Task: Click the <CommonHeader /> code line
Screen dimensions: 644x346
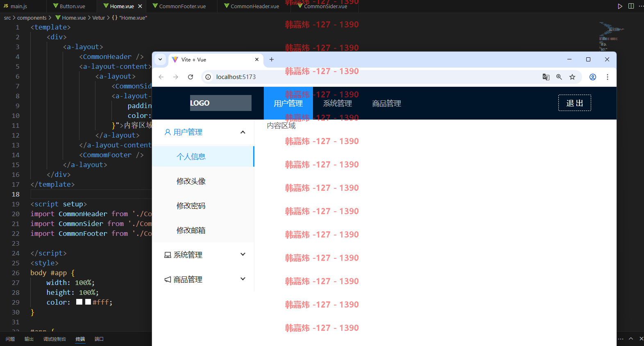Action: [x=111, y=57]
